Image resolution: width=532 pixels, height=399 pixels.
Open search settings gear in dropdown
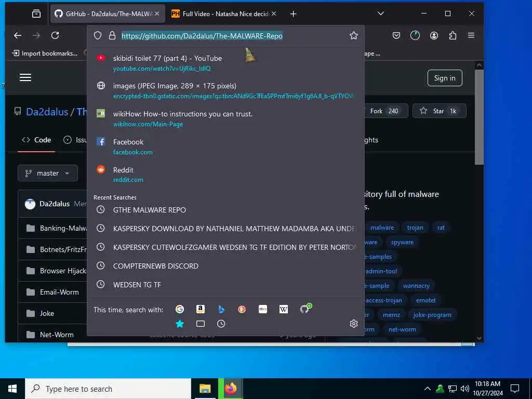(x=353, y=324)
